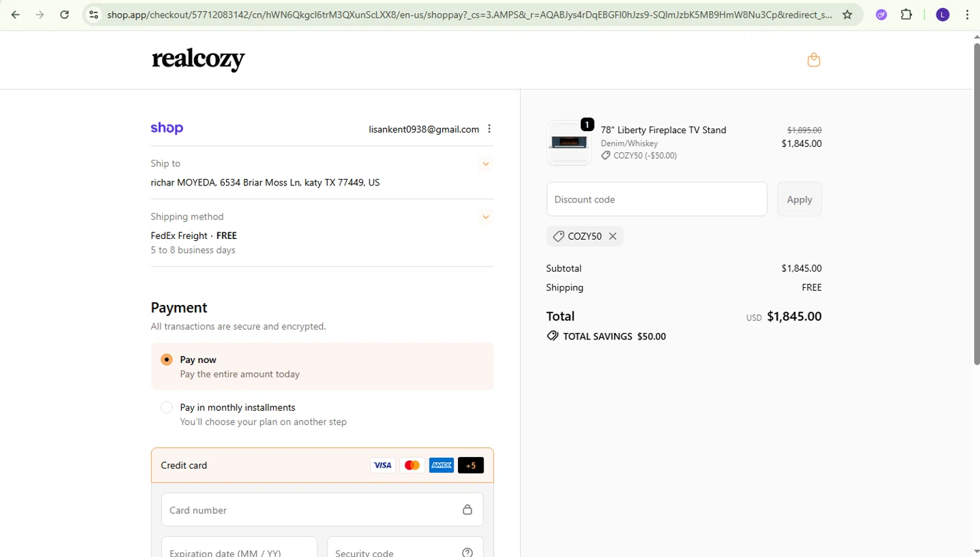Click the total savings tag icon
Screen dimensions: 980x557
[x=553, y=336]
